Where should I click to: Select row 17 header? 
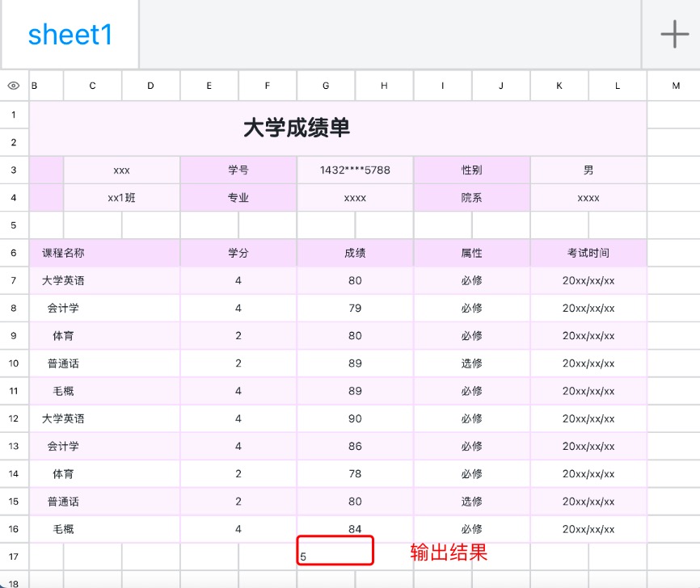14,556
